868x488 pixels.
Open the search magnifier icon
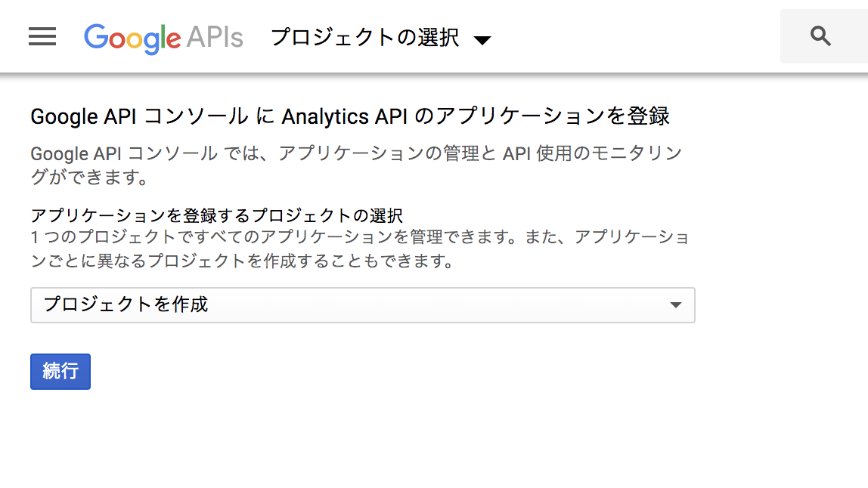tap(820, 36)
